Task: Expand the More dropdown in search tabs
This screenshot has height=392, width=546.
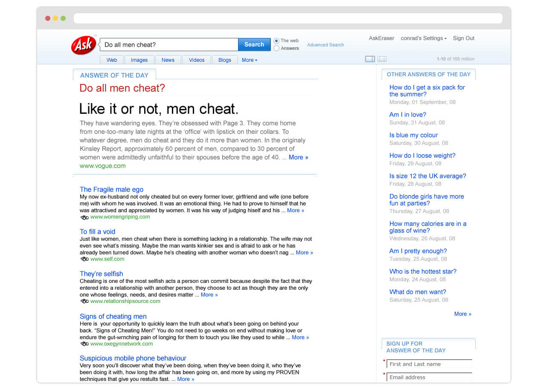Action: [x=250, y=60]
